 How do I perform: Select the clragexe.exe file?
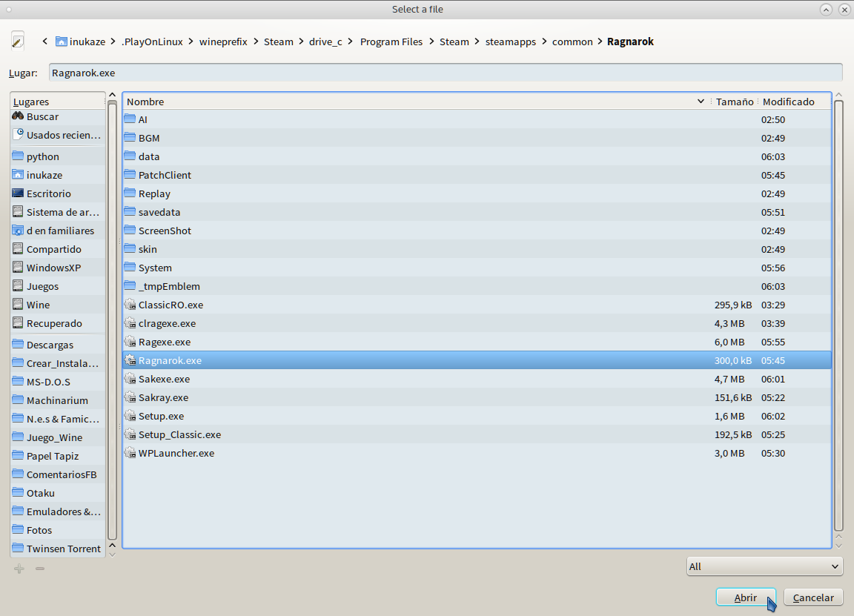(477, 323)
